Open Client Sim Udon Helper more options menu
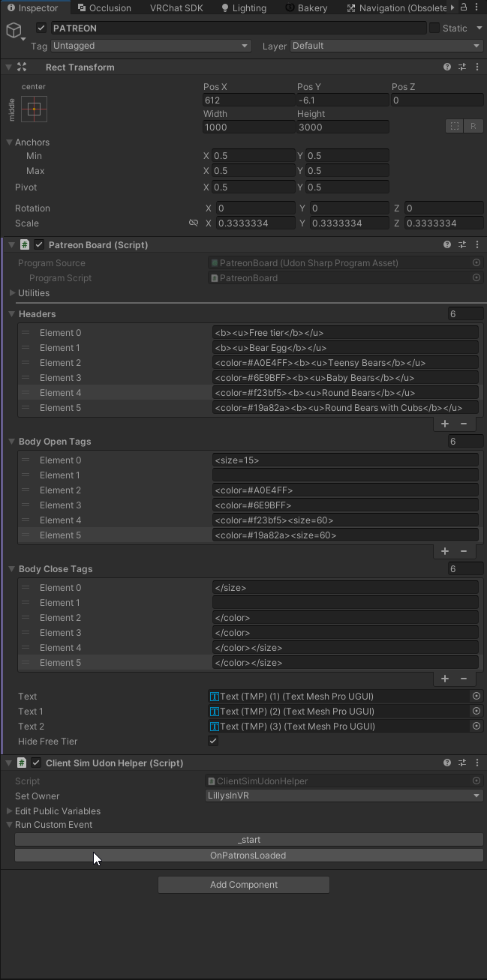The image size is (487, 980). [477, 763]
